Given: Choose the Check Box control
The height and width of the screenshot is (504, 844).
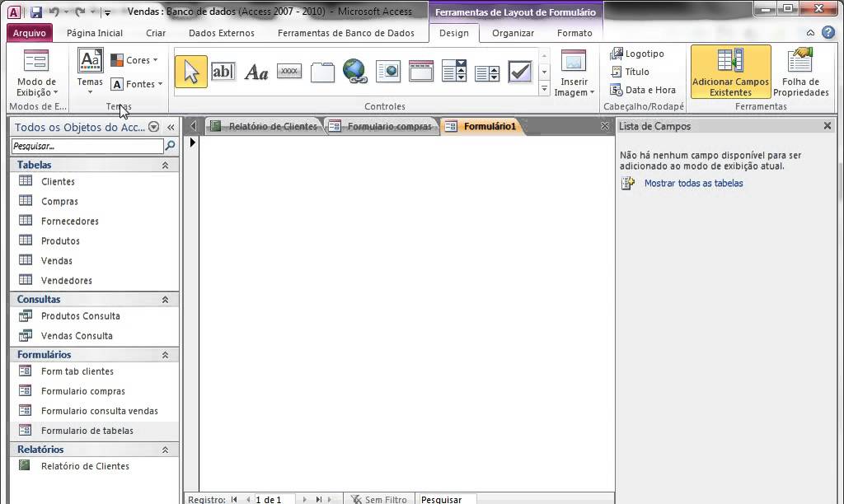Looking at the screenshot, I should [x=520, y=72].
